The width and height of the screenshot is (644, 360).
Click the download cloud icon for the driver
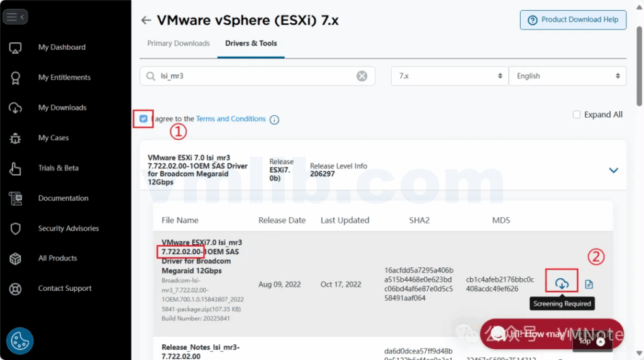pos(562,284)
